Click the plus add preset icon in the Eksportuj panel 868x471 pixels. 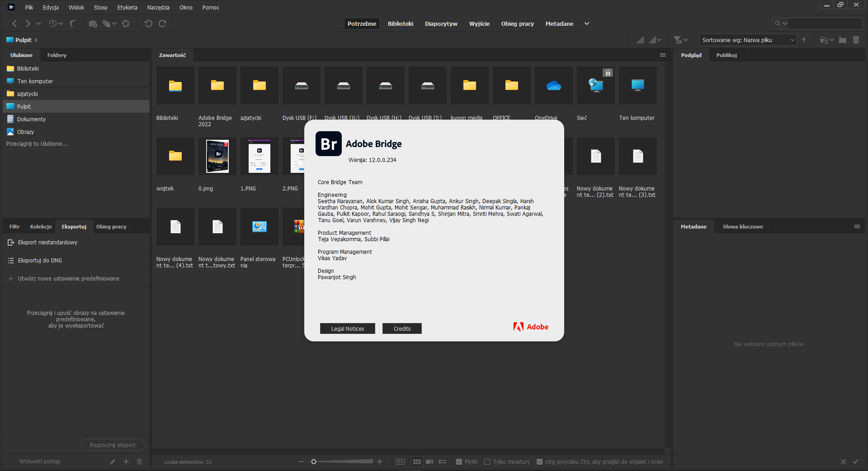click(x=126, y=461)
